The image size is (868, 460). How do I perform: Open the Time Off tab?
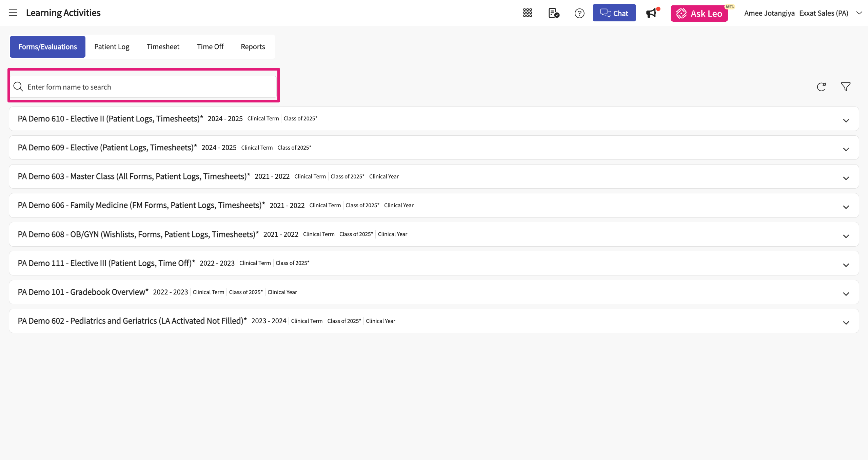(210, 47)
